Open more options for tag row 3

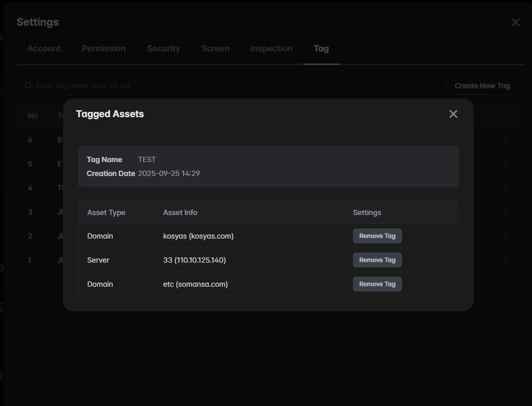[x=505, y=212]
